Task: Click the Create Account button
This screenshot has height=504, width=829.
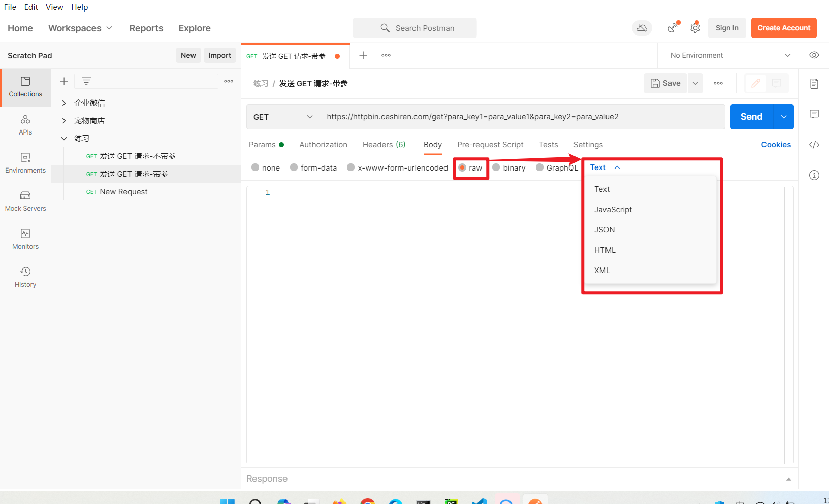Action: pyautogui.click(x=784, y=28)
